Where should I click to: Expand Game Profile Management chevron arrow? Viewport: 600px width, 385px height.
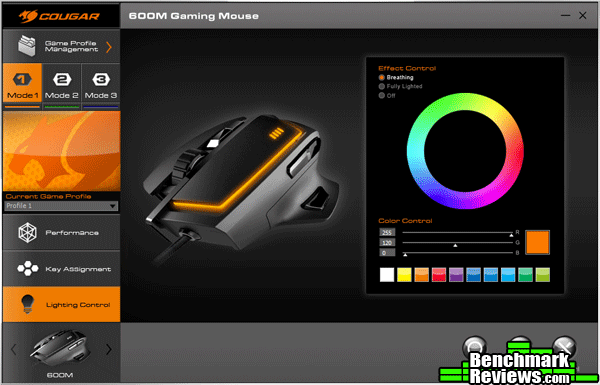coord(109,47)
